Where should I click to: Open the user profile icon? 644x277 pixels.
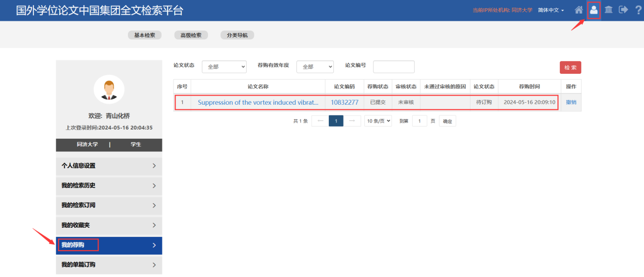tap(593, 10)
